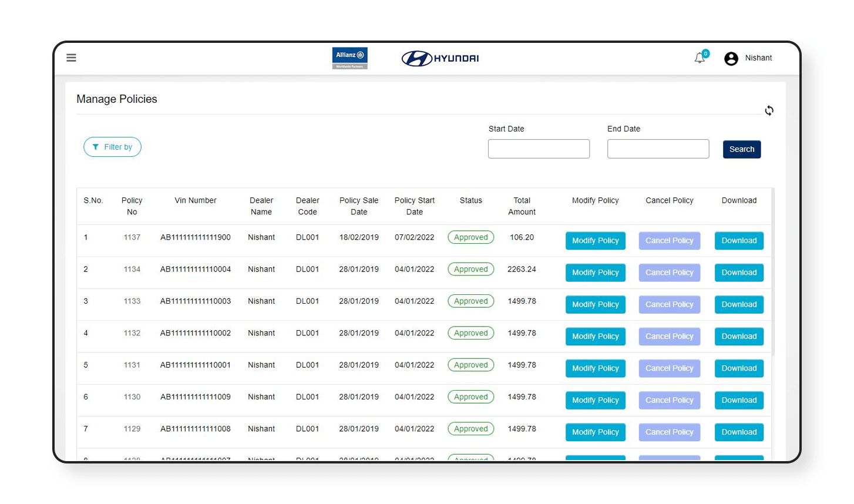
Task: Cancel Policy for policy 1130
Action: [670, 400]
